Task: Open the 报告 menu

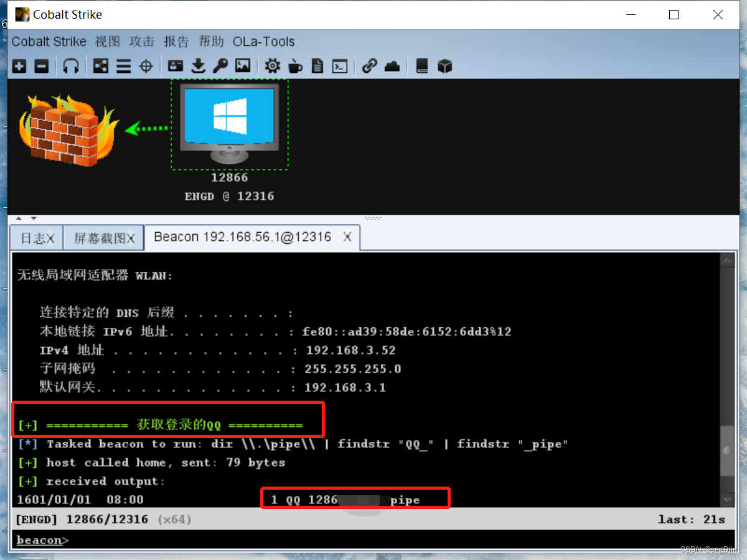Action: coord(176,42)
